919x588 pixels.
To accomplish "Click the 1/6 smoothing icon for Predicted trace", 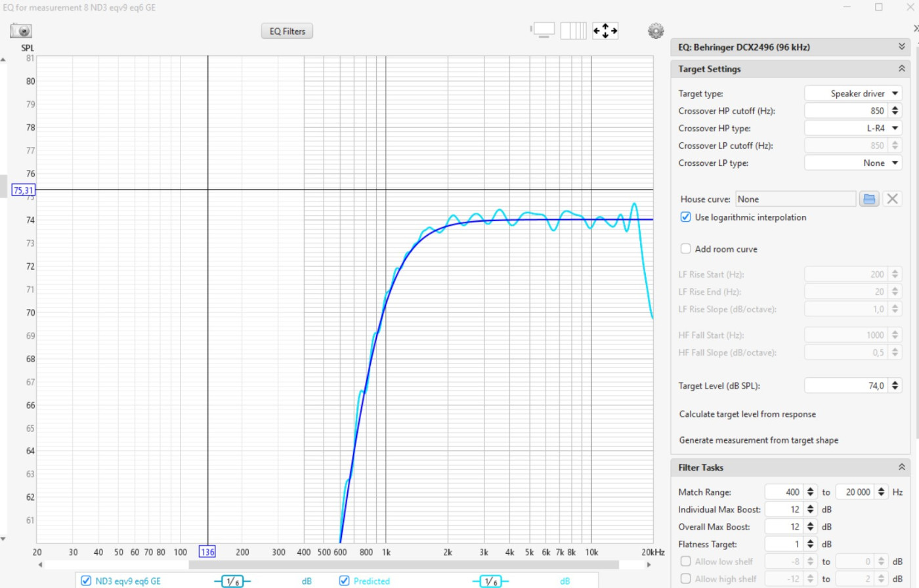I will coord(490,581).
